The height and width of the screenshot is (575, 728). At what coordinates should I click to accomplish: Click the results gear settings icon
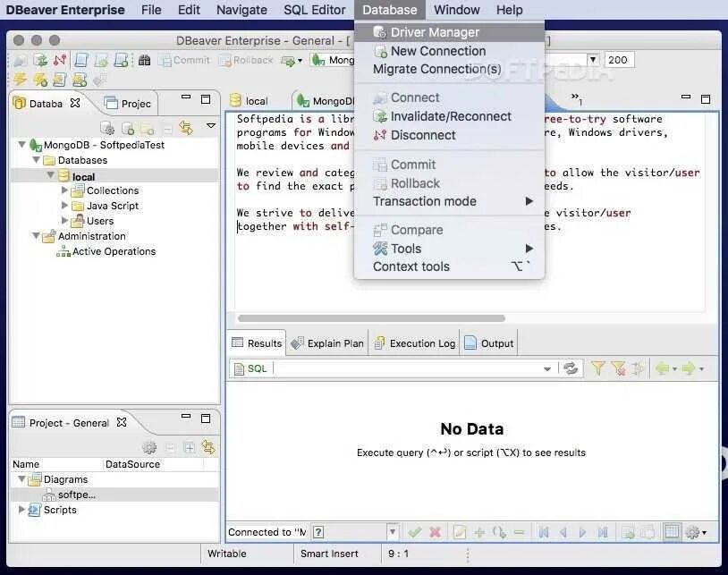click(x=692, y=532)
